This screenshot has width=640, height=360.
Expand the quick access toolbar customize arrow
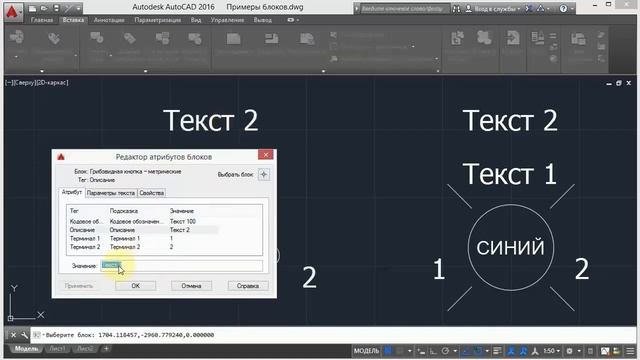click(x=78, y=8)
